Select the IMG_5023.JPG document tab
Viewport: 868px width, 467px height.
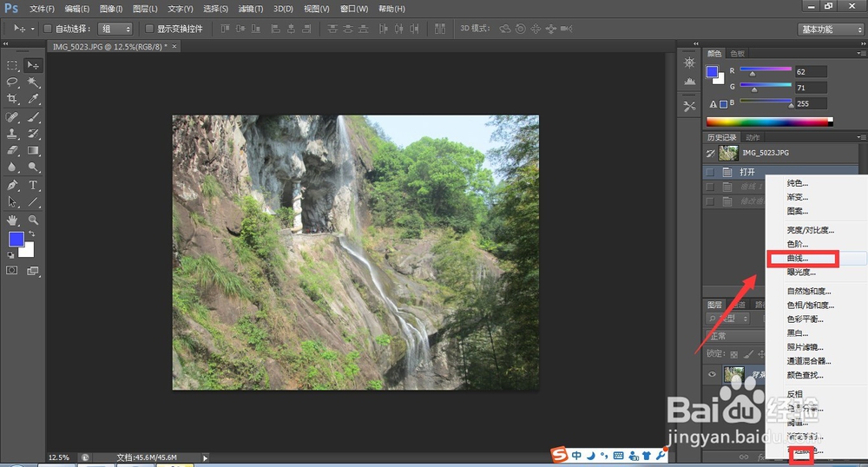coord(109,47)
